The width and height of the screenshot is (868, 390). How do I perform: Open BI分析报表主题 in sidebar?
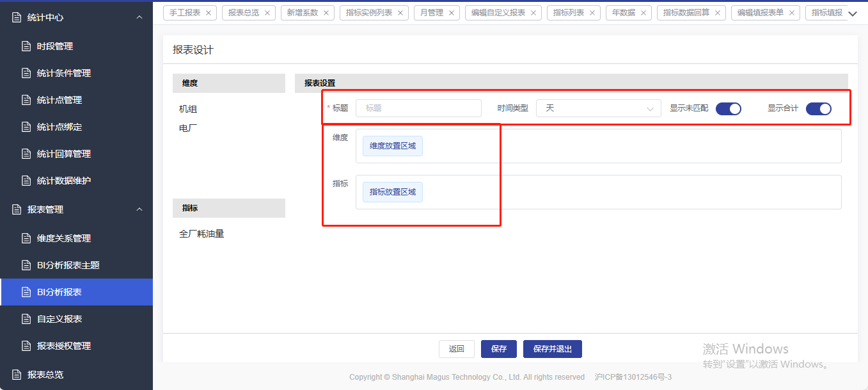[68, 265]
